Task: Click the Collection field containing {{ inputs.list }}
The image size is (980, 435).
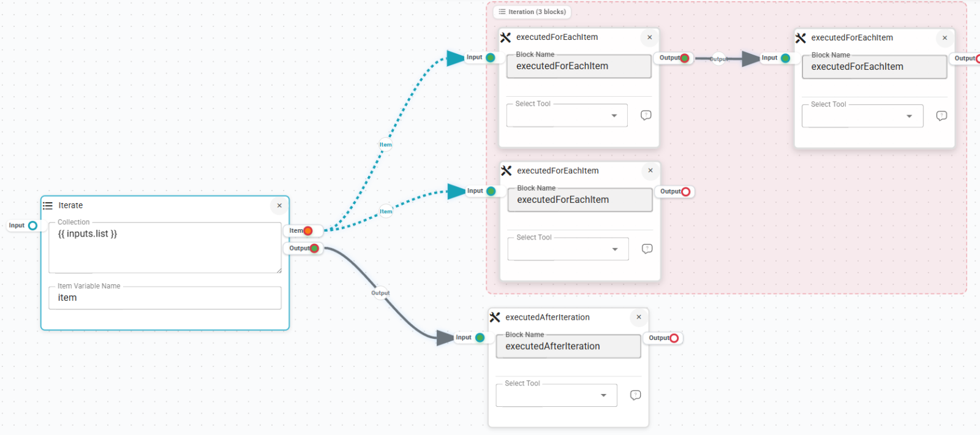Action: coord(165,248)
